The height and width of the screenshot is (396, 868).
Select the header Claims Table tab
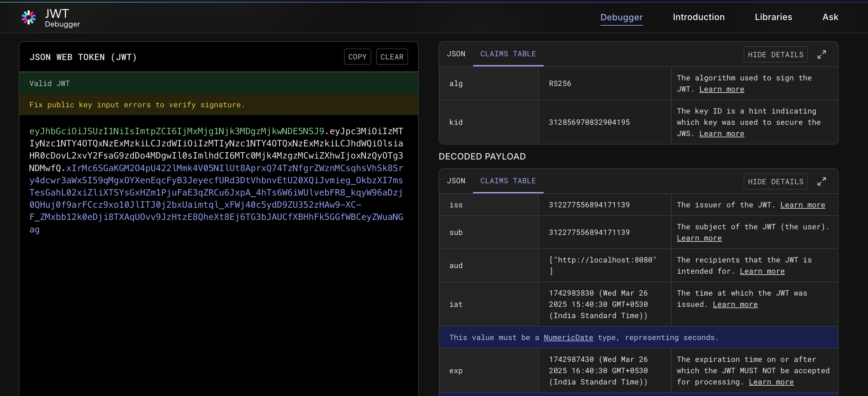click(507, 54)
